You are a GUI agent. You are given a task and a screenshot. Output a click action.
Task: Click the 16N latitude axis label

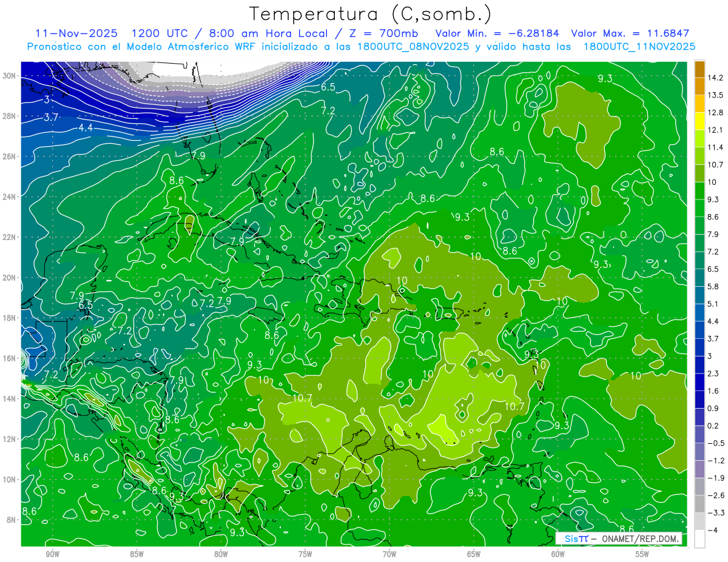[x=10, y=358]
